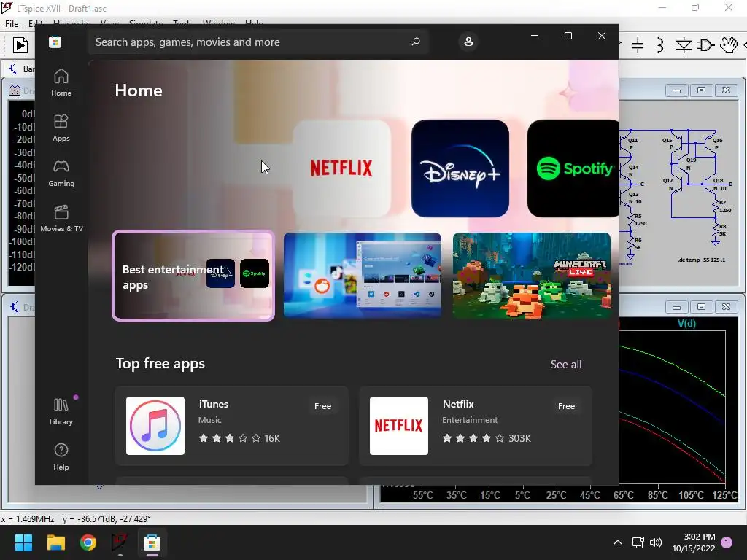Click the search apps input field

click(x=258, y=42)
